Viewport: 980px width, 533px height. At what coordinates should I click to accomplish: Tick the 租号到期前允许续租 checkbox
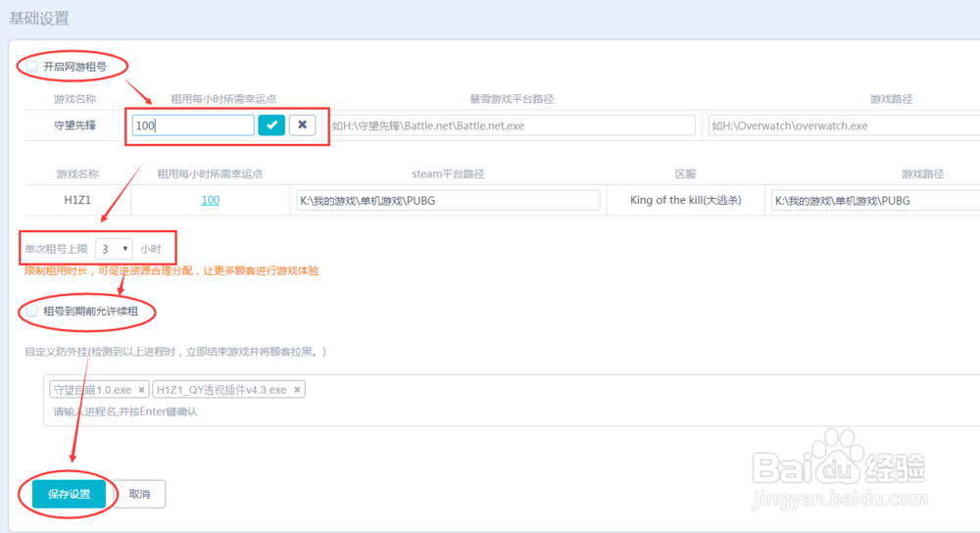click(32, 311)
